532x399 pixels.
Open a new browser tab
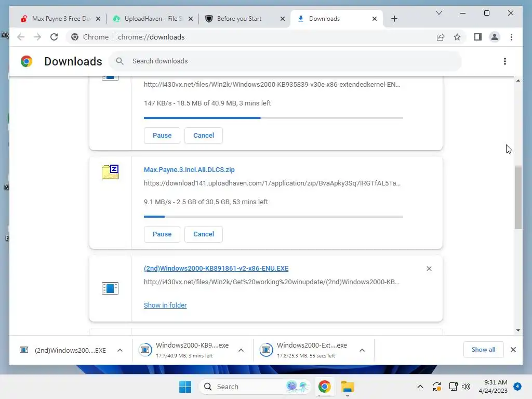click(x=394, y=19)
